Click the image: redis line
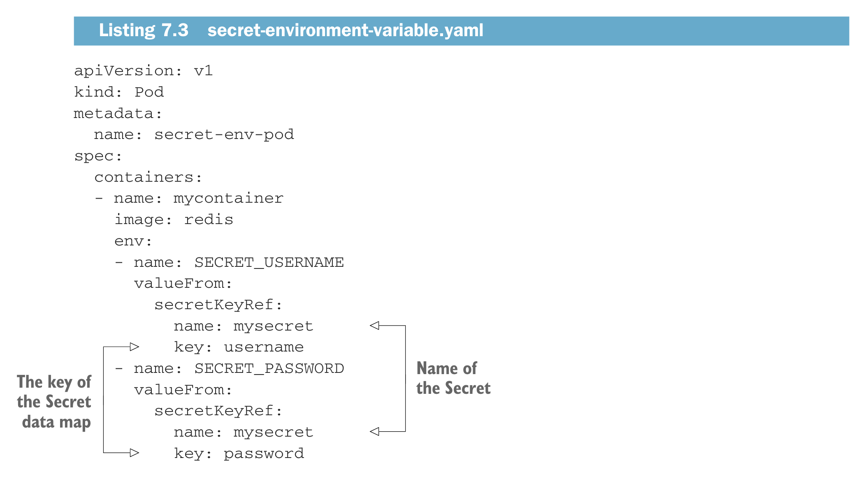The width and height of the screenshot is (868, 481). 174,220
